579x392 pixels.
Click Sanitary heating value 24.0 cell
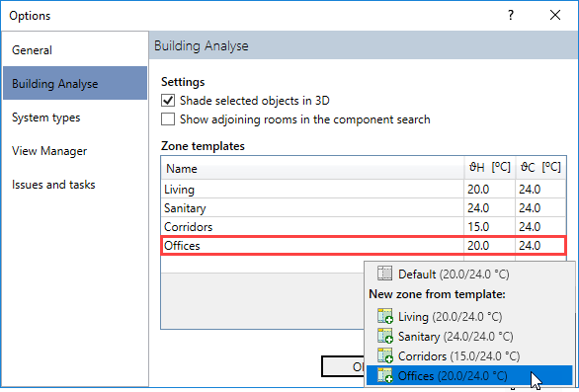tap(490, 207)
